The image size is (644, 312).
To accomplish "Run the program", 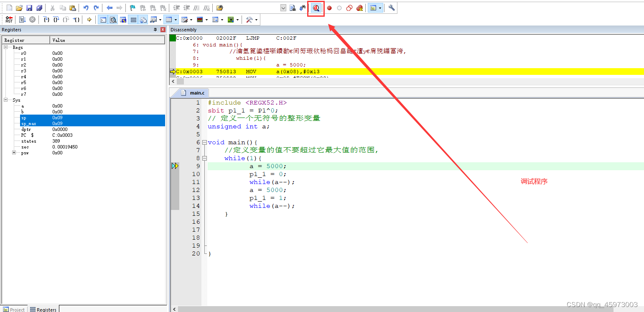I will click(x=22, y=20).
